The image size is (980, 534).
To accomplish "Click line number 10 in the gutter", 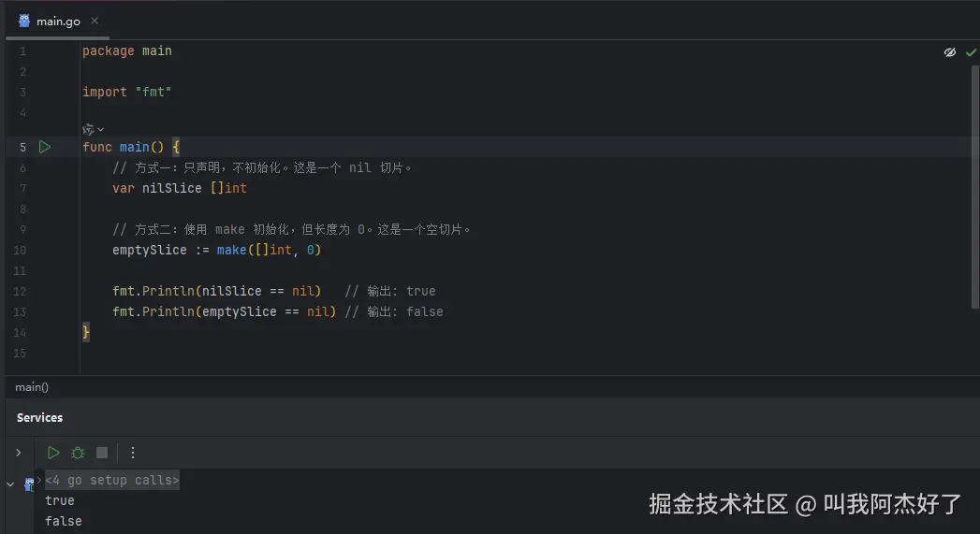I will [x=21, y=250].
